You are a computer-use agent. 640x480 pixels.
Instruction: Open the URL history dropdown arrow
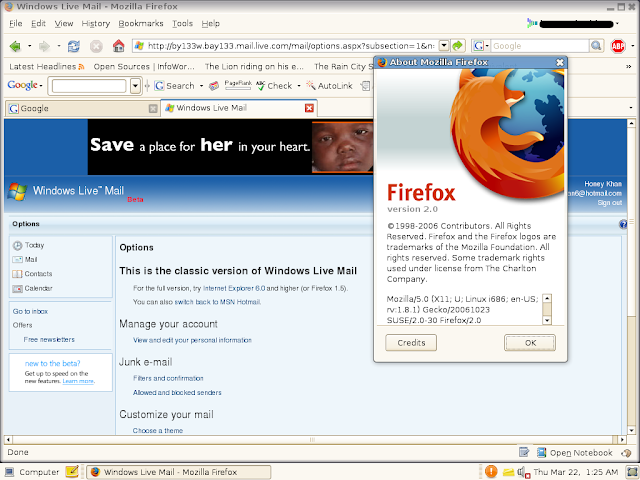tap(444, 46)
